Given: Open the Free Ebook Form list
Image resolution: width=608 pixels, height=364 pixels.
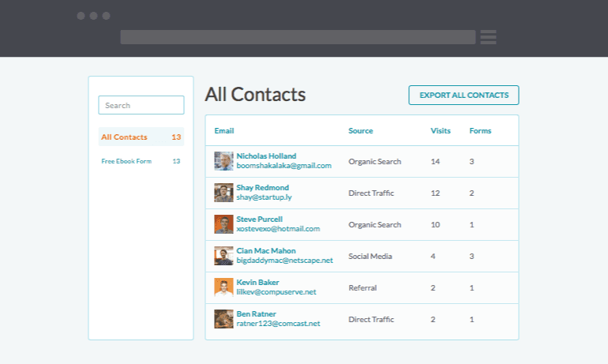Looking at the screenshot, I should click(x=126, y=161).
